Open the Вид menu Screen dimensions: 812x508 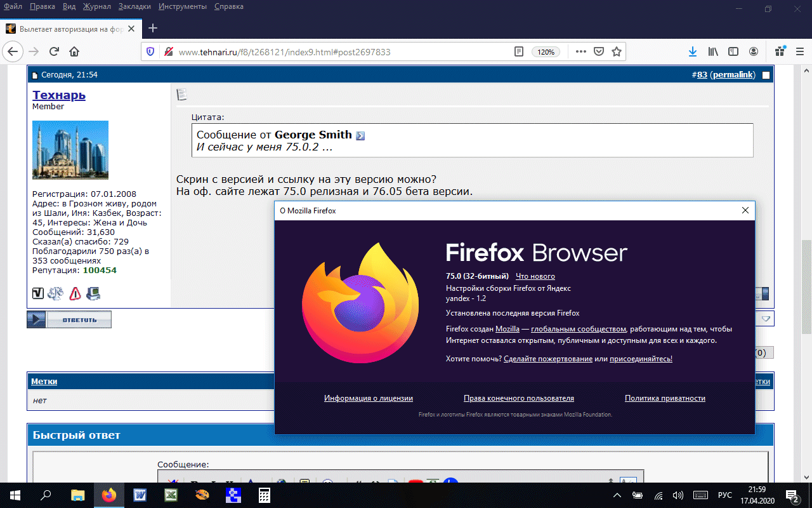pyautogui.click(x=70, y=6)
